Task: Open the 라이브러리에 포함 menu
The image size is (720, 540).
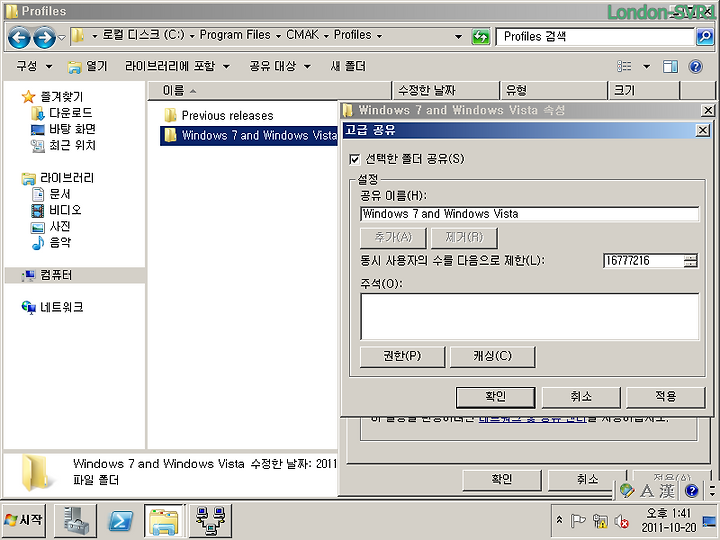Action: point(177,66)
